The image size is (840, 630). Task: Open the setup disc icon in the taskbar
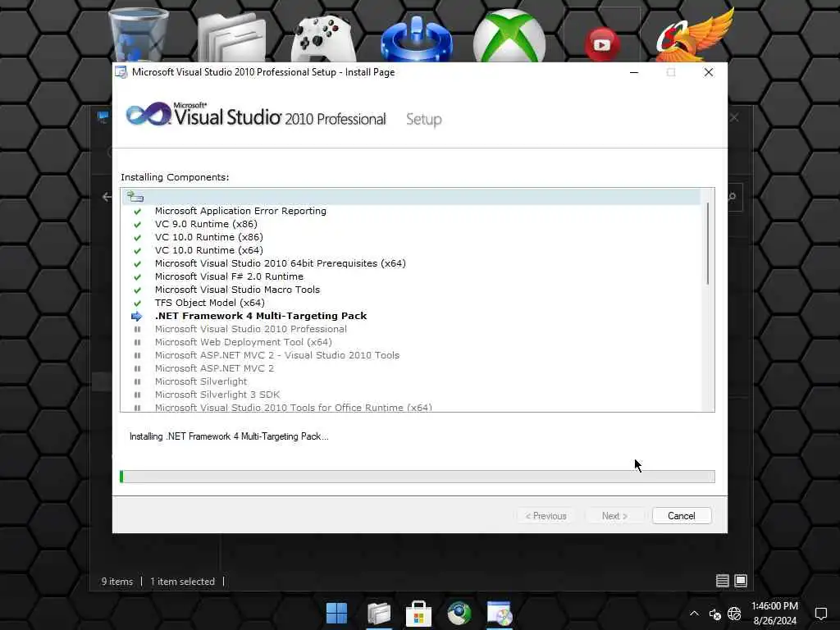[500, 614]
